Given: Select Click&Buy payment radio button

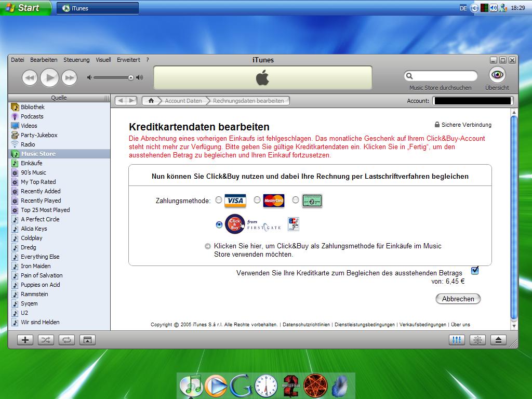Looking at the screenshot, I should coord(219,224).
